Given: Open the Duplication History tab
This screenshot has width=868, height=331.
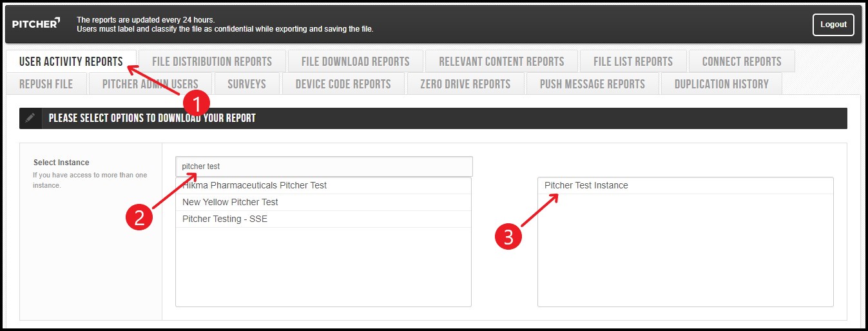Looking at the screenshot, I should click(721, 84).
